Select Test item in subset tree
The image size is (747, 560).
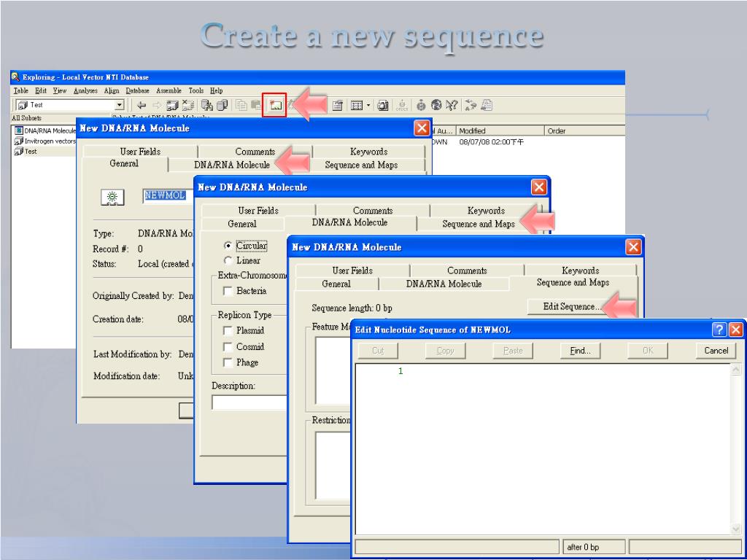[x=26, y=152]
